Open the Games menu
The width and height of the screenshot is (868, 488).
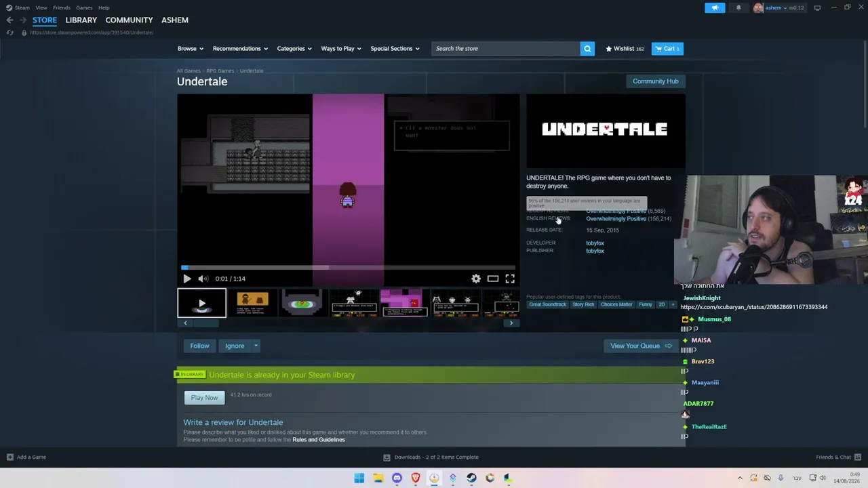84,7
